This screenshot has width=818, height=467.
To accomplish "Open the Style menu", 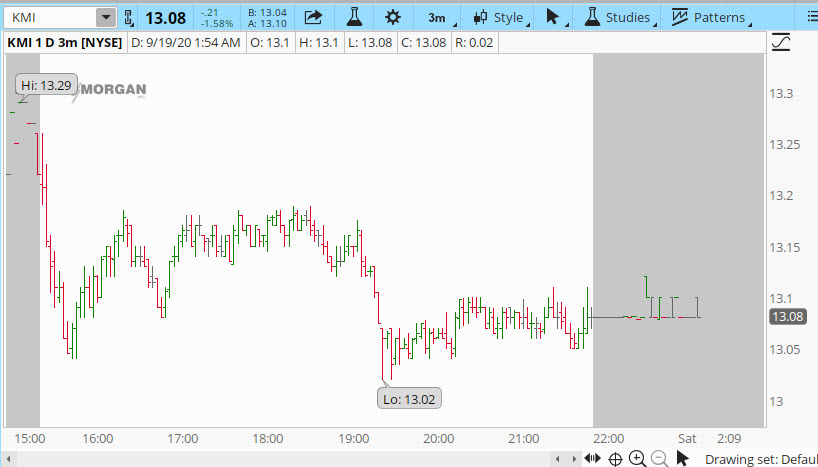I will coord(499,17).
